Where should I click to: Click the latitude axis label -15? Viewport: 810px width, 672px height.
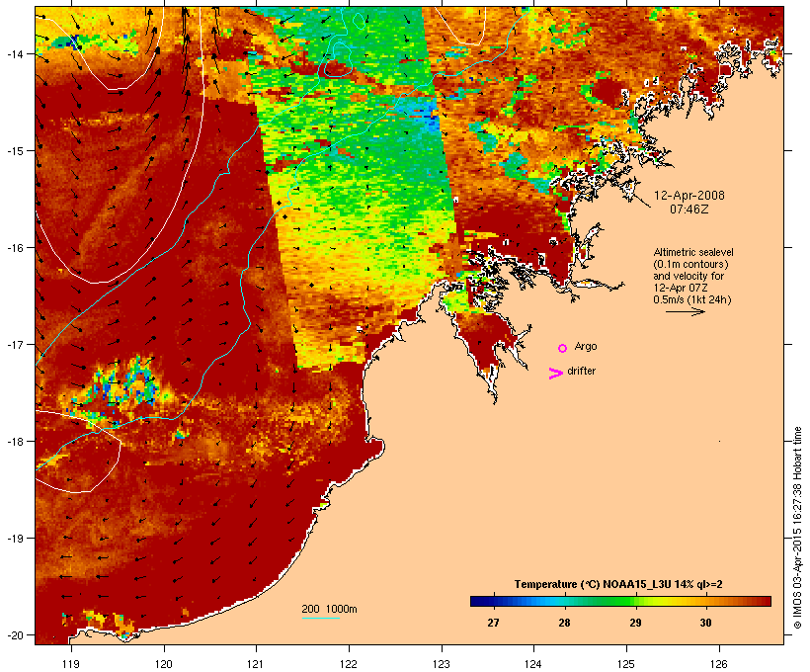click(14, 151)
